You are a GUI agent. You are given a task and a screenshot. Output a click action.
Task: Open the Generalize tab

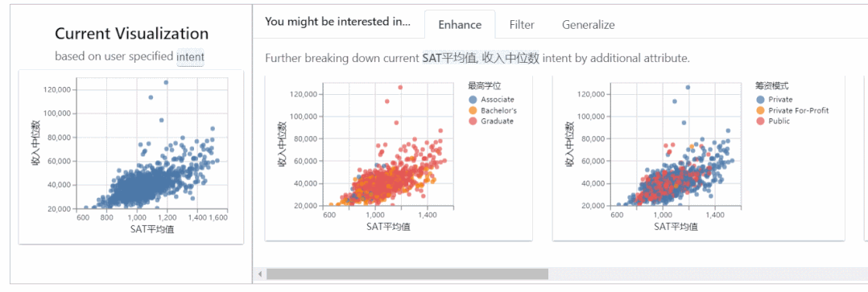pos(588,25)
